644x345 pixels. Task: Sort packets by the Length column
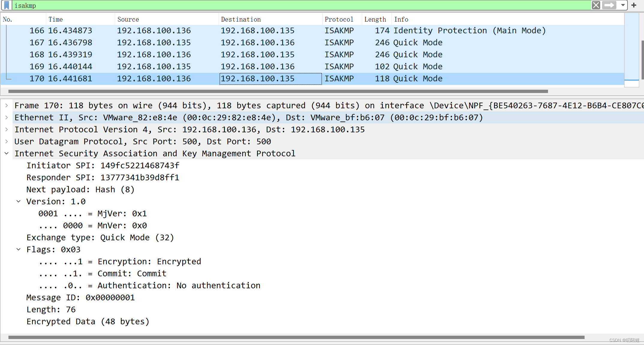(x=376, y=19)
